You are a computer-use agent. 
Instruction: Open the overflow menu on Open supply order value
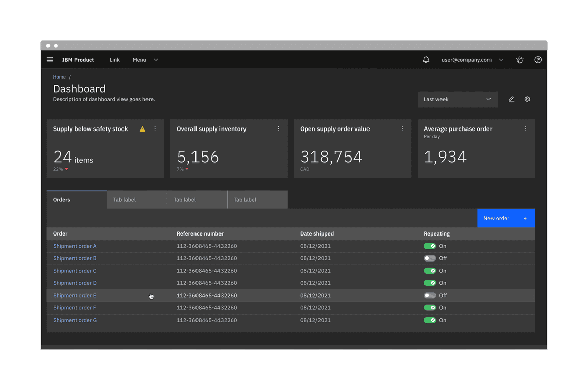402,128
